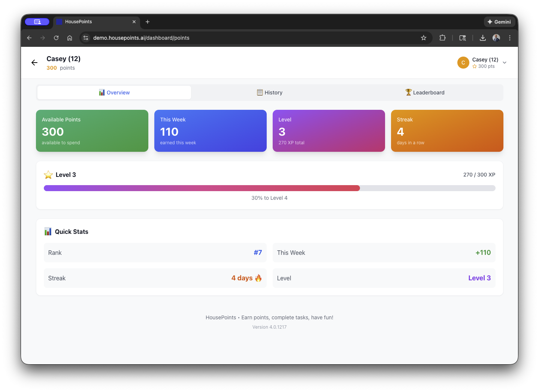Click the Level 3 purple card
Viewport: 539px width, 392px height.
click(x=329, y=131)
